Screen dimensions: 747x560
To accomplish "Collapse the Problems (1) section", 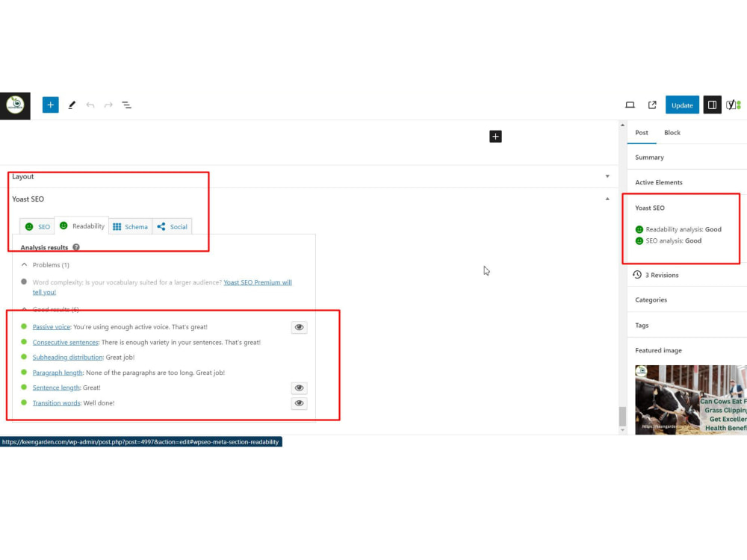I will [x=46, y=265].
